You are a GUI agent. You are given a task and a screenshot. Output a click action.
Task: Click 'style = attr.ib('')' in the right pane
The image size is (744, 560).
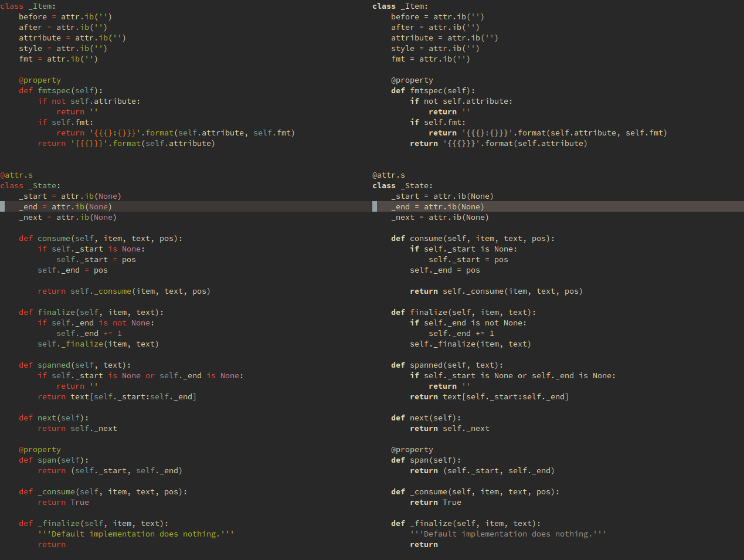[435, 49]
